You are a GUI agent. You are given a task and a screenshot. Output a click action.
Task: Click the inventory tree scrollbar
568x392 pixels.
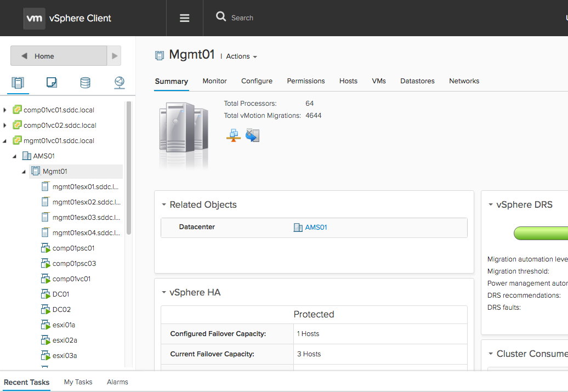click(x=129, y=168)
